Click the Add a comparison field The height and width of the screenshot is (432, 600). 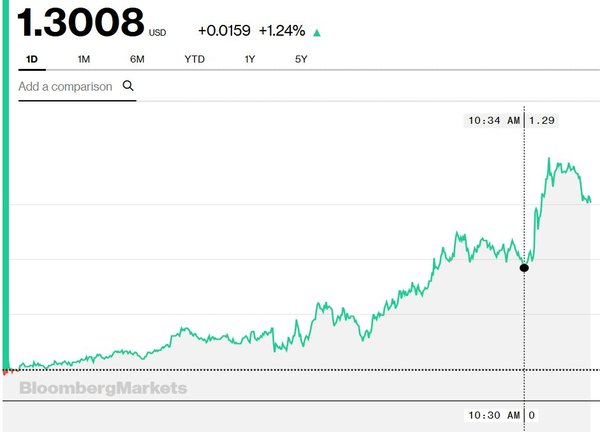pyautogui.click(x=66, y=87)
